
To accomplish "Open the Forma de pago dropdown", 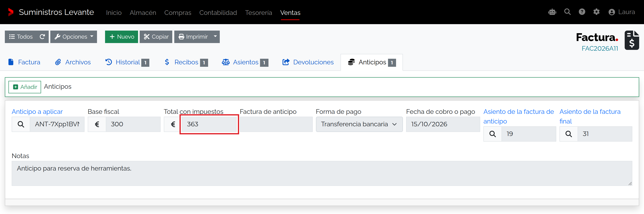I will [x=359, y=124].
